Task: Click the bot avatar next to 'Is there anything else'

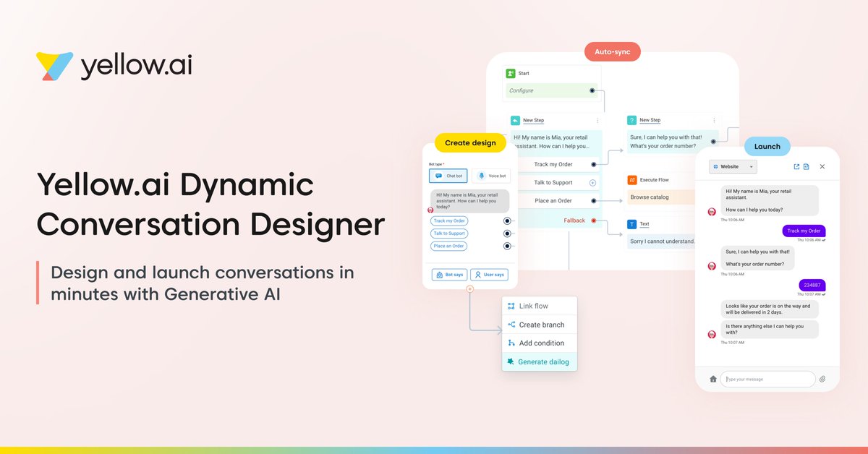Action: point(711,334)
